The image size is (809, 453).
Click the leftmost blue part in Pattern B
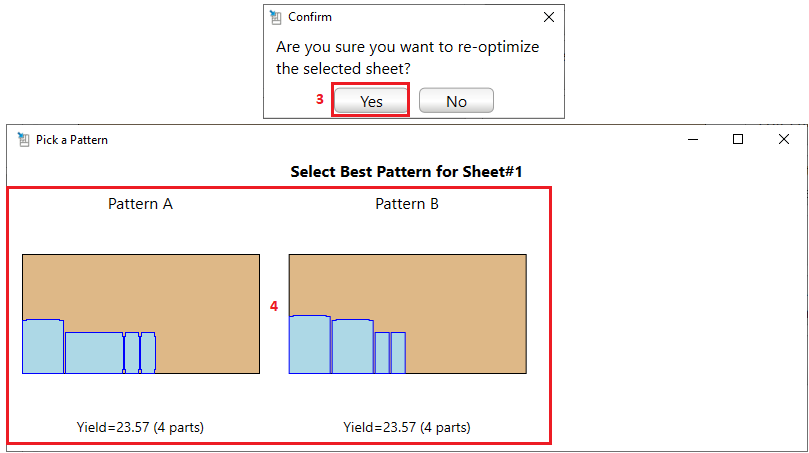[310, 345]
